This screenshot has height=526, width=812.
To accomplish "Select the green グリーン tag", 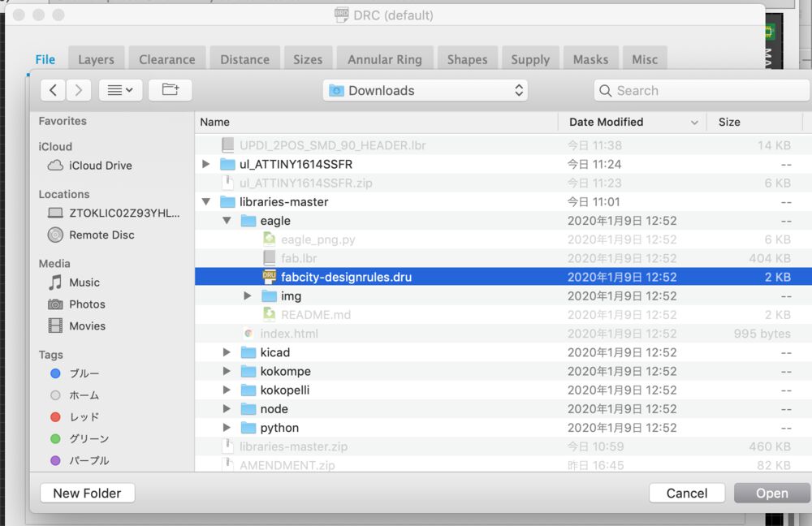I will point(80,439).
